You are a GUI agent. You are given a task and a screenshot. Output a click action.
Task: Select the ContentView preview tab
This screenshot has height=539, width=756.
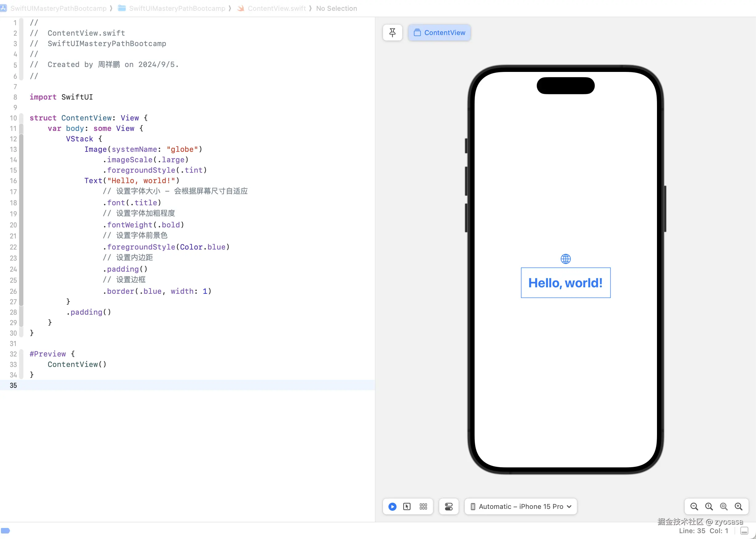pos(439,33)
